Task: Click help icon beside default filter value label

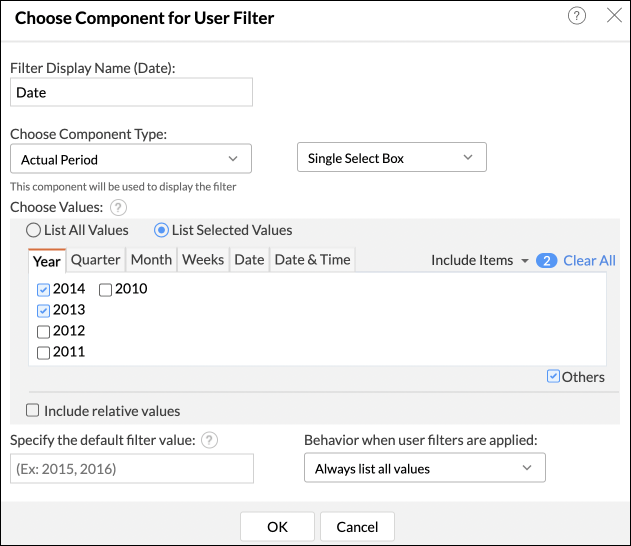Action: [210, 440]
